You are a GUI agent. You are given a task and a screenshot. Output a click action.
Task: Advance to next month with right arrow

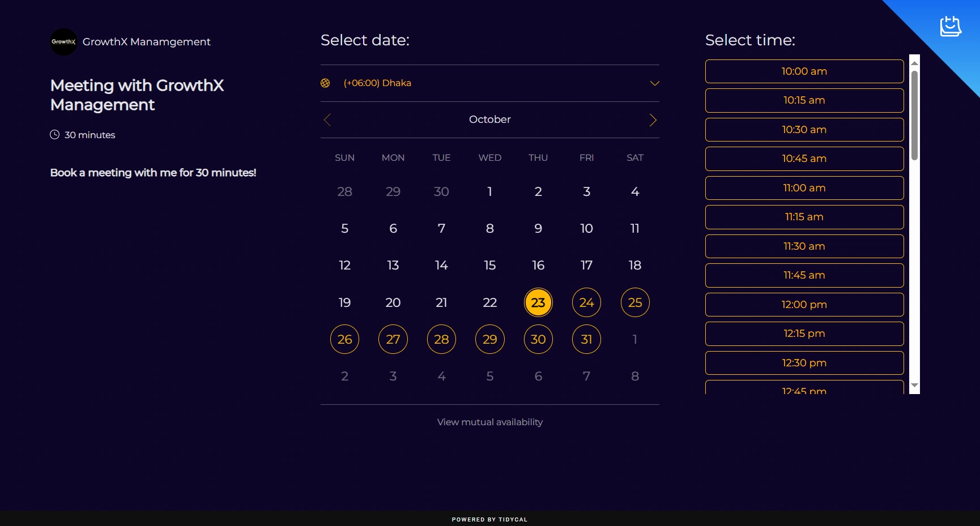click(x=653, y=120)
